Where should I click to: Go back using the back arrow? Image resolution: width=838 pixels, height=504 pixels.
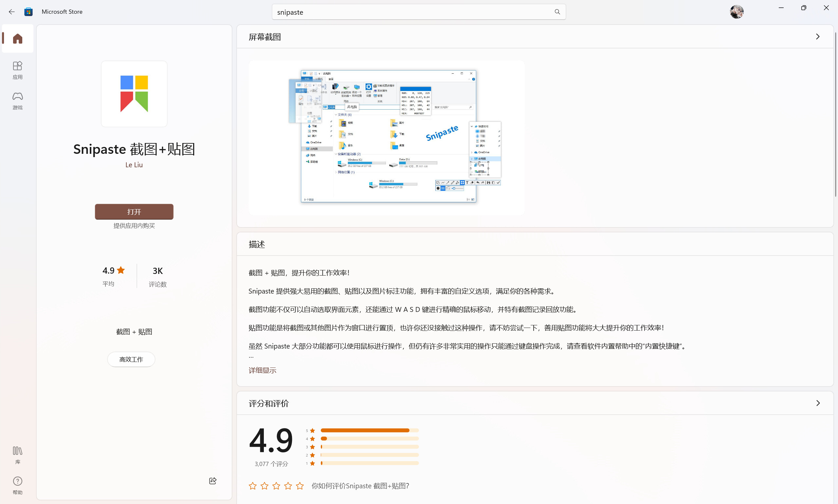tap(11, 12)
